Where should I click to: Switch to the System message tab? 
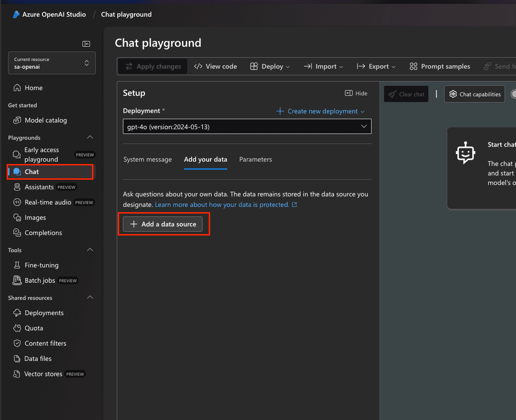coord(148,160)
